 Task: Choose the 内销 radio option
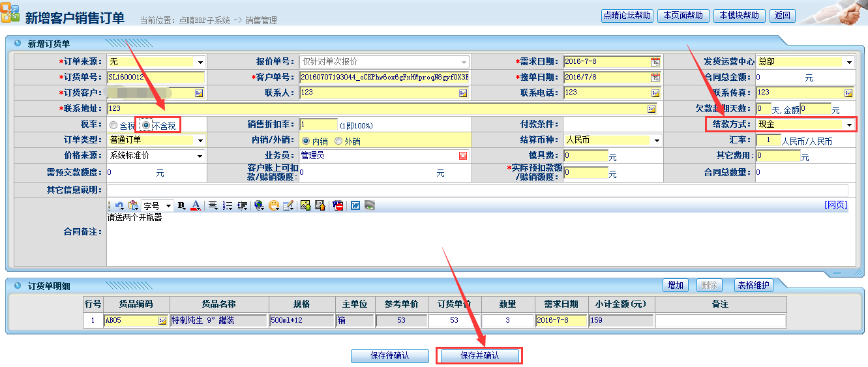point(305,141)
